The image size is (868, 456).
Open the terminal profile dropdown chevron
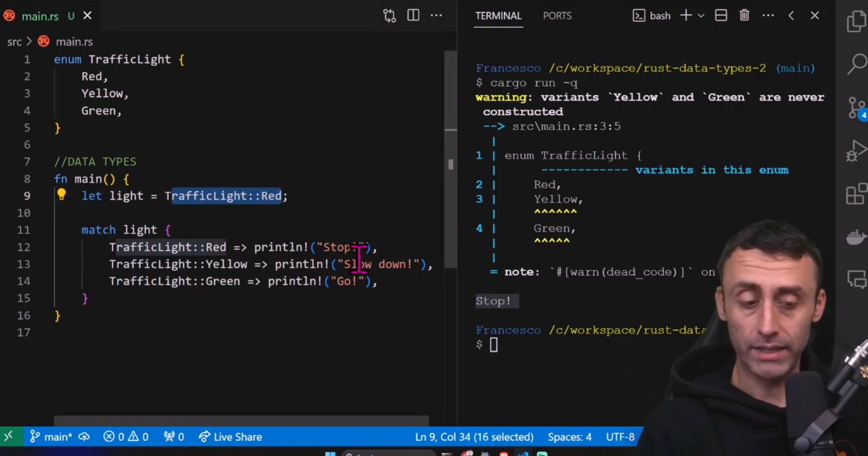tap(701, 16)
